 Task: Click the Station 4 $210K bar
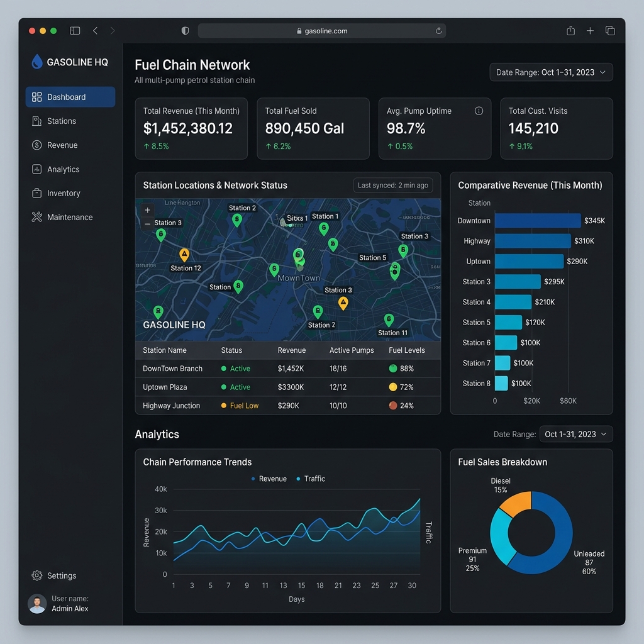tap(513, 302)
